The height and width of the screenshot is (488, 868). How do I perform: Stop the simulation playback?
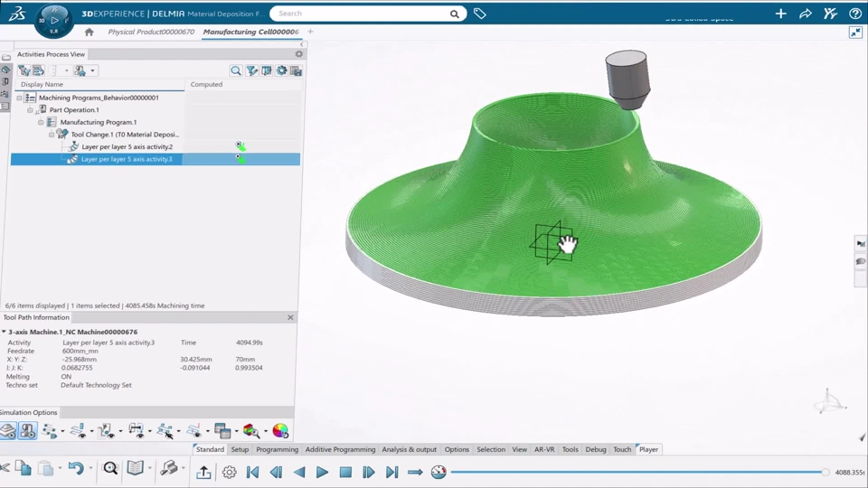pyautogui.click(x=345, y=472)
